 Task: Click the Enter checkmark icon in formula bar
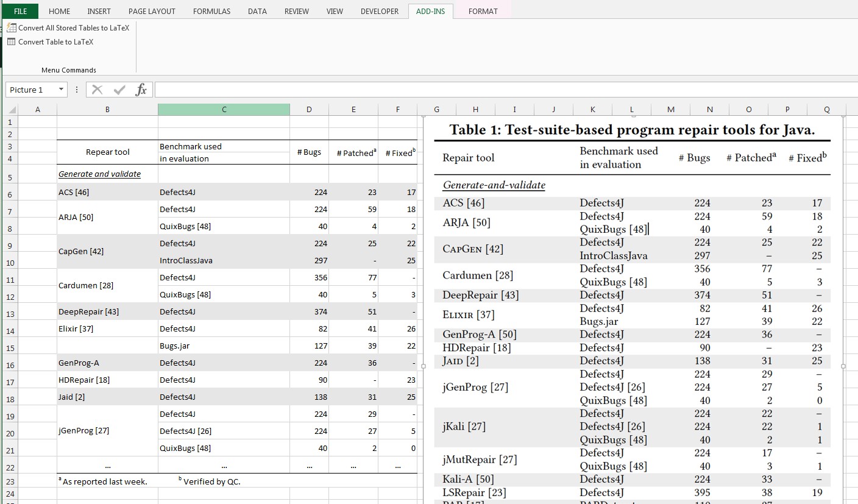pos(119,89)
